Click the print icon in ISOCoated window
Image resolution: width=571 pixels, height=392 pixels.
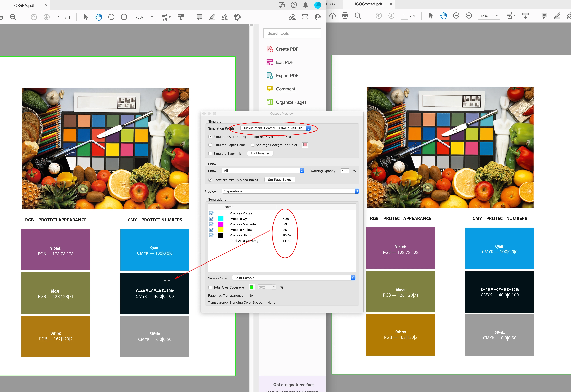[345, 16]
